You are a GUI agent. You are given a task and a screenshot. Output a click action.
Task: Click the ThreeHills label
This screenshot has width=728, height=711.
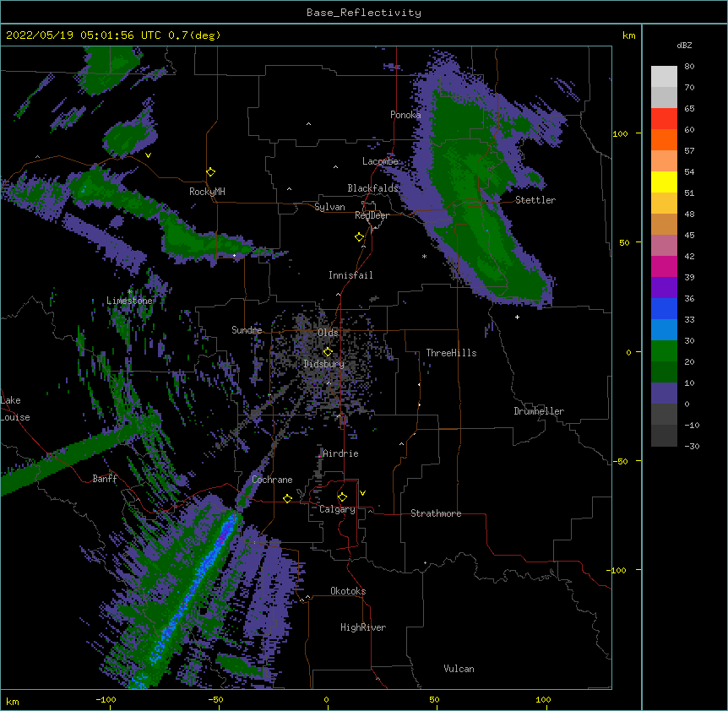451,353
